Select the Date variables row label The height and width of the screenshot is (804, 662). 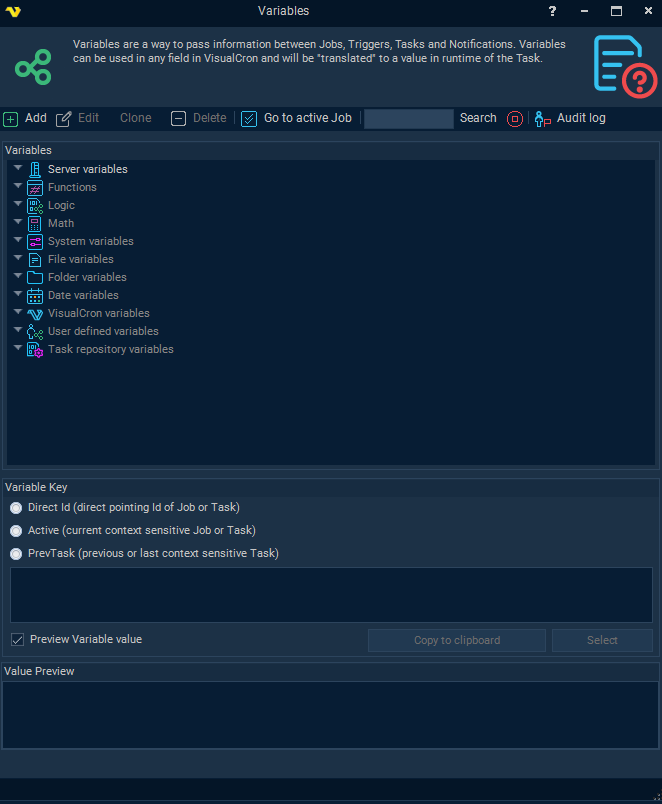point(83,295)
